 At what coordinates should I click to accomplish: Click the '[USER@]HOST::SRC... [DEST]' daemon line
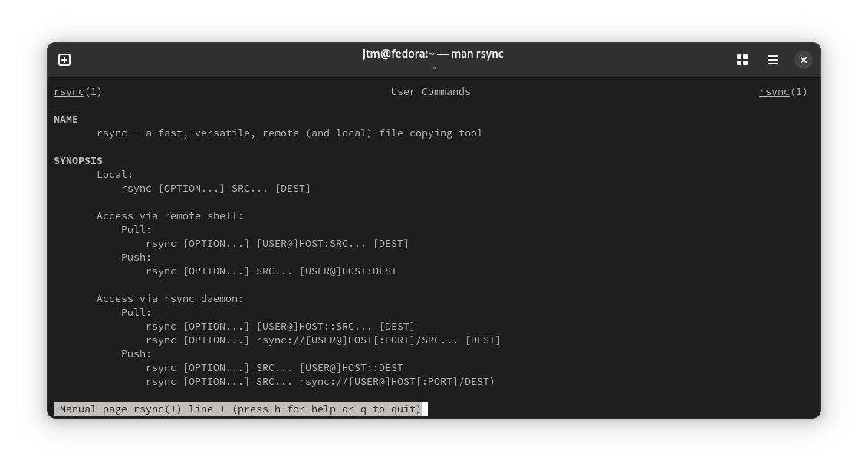(280, 327)
